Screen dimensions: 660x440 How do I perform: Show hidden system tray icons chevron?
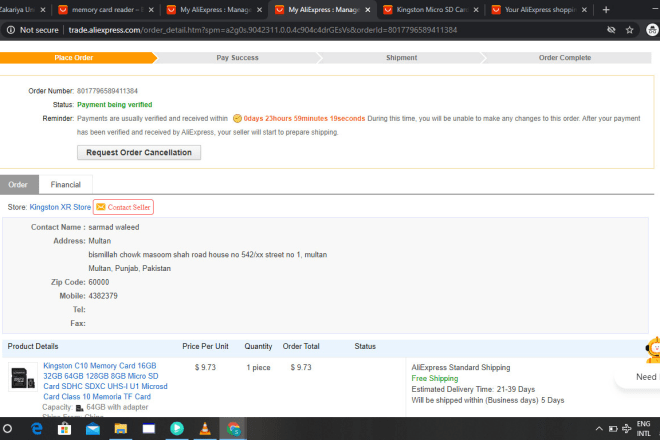599,429
